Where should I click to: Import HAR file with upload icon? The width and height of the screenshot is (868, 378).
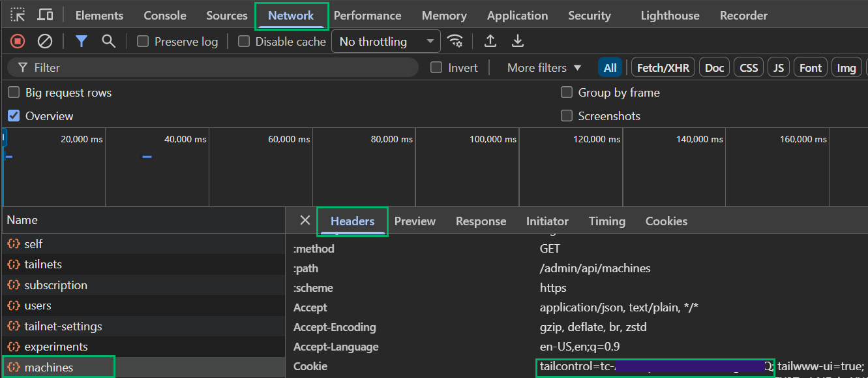[x=490, y=41]
